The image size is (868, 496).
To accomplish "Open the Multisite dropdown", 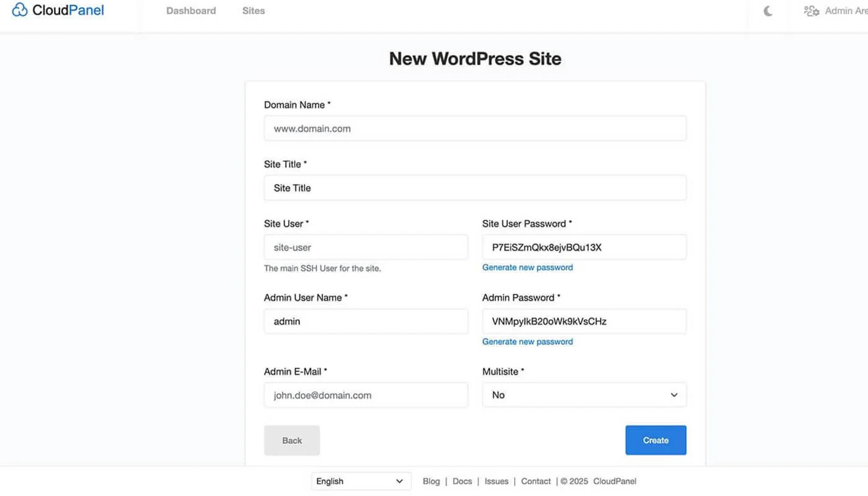I will 583,394.
